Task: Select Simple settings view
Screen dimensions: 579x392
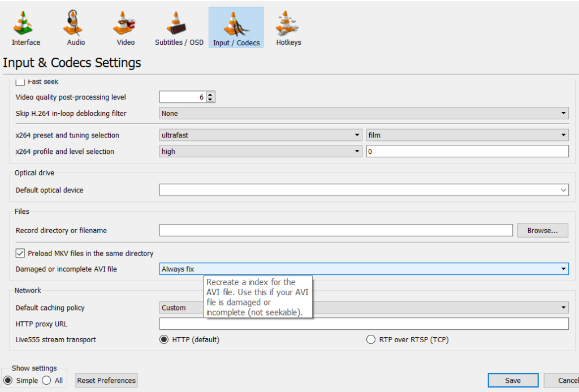Action: click(x=8, y=380)
